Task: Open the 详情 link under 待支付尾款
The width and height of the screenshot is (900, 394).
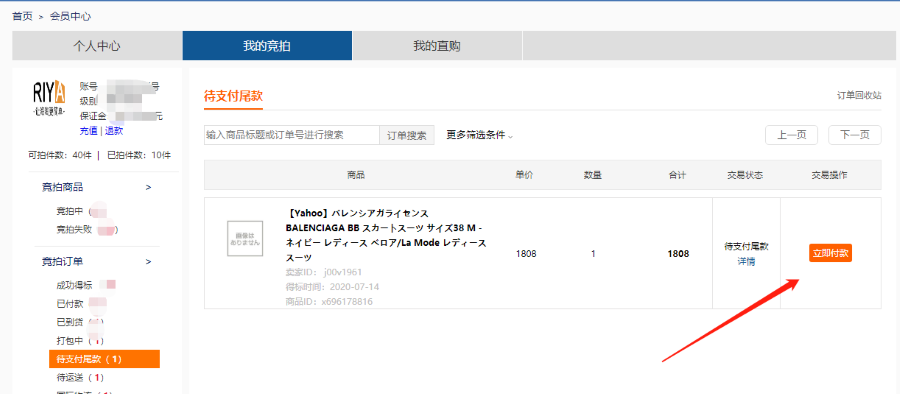Action: point(746,261)
